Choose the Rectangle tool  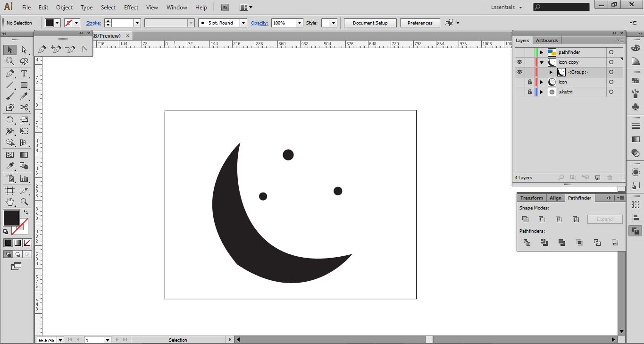click(x=24, y=85)
